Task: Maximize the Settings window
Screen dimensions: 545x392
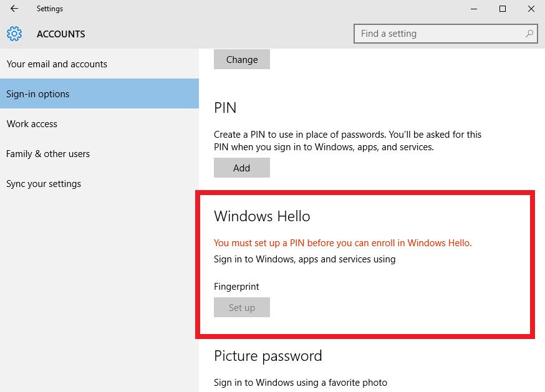Action: [x=503, y=9]
